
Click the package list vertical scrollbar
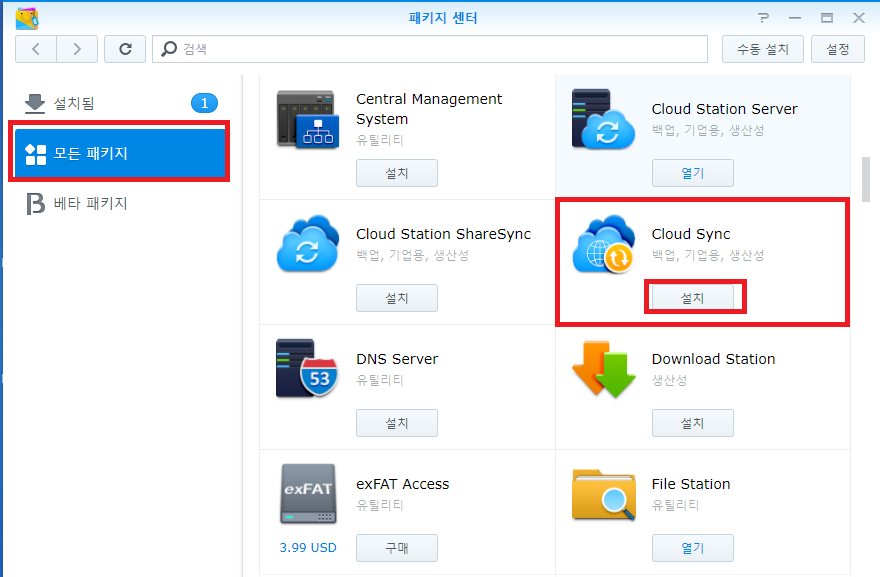[866, 180]
